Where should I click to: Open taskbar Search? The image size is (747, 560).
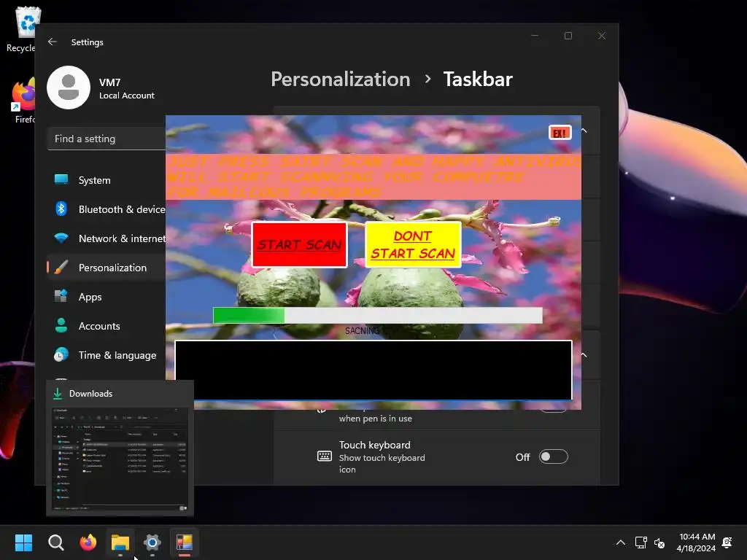[x=56, y=542]
